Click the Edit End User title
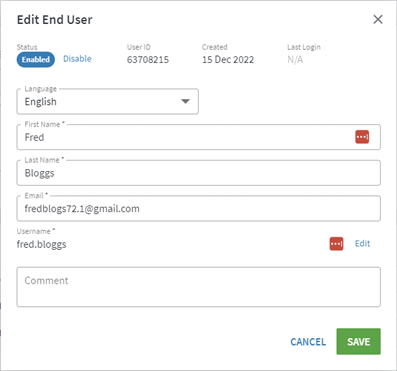 (x=55, y=20)
